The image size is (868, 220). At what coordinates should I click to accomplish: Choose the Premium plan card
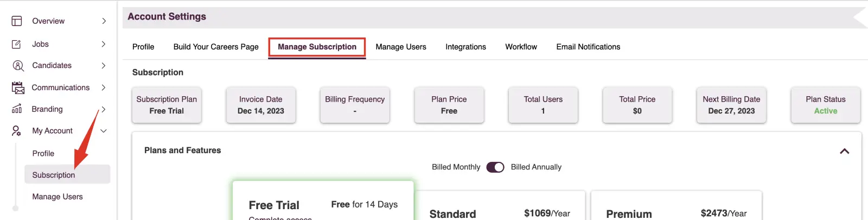[x=676, y=205]
